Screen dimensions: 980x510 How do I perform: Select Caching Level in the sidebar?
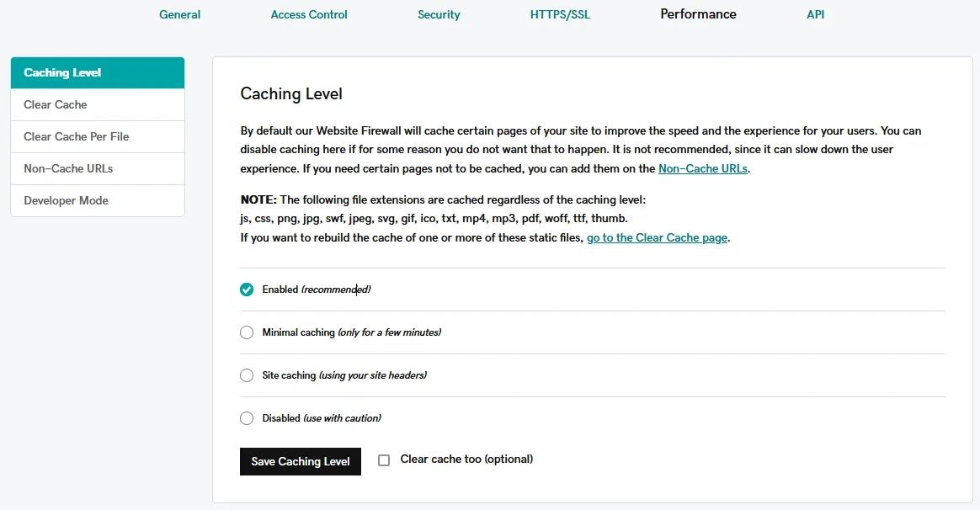click(x=98, y=73)
